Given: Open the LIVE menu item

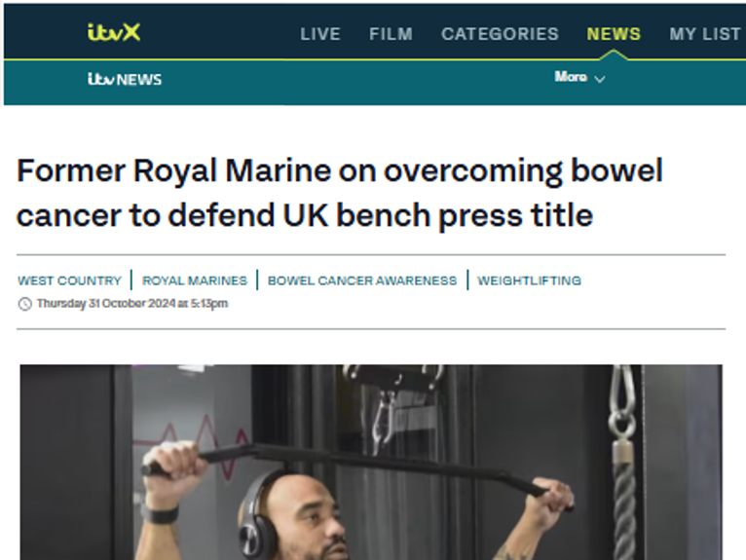Looking at the screenshot, I should point(320,34).
